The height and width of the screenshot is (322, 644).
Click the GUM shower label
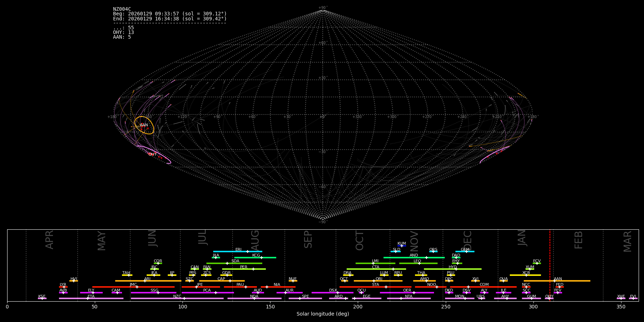click(531, 296)
